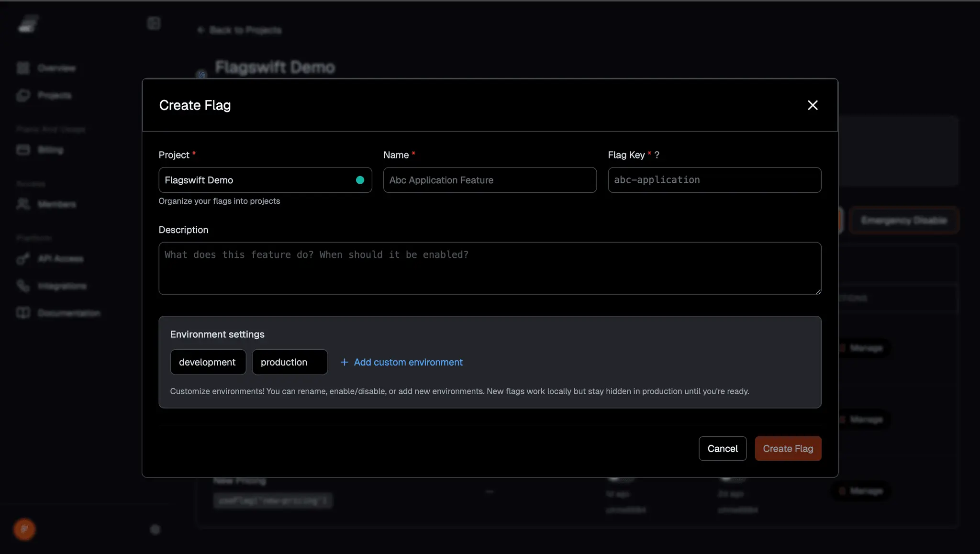Open Projects icon in blurred sidebar

tap(23, 95)
